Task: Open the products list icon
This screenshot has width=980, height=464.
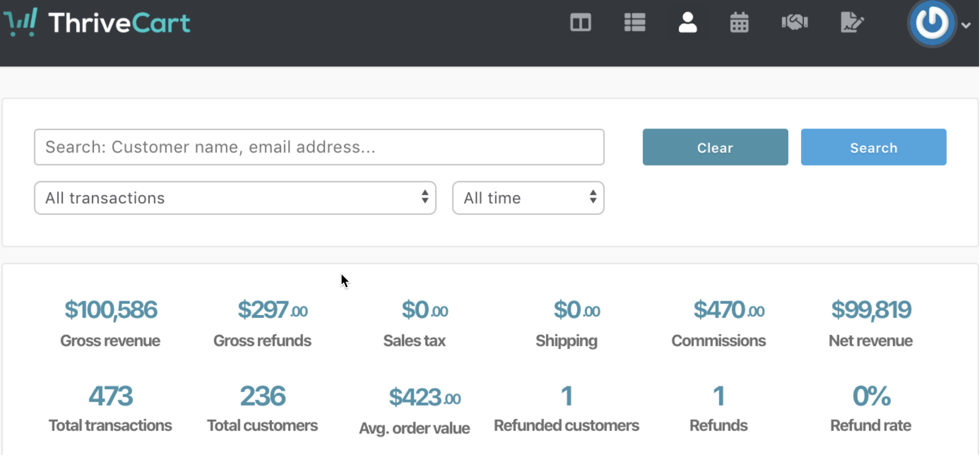Action: pyautogui.click(x=634, y=22)
